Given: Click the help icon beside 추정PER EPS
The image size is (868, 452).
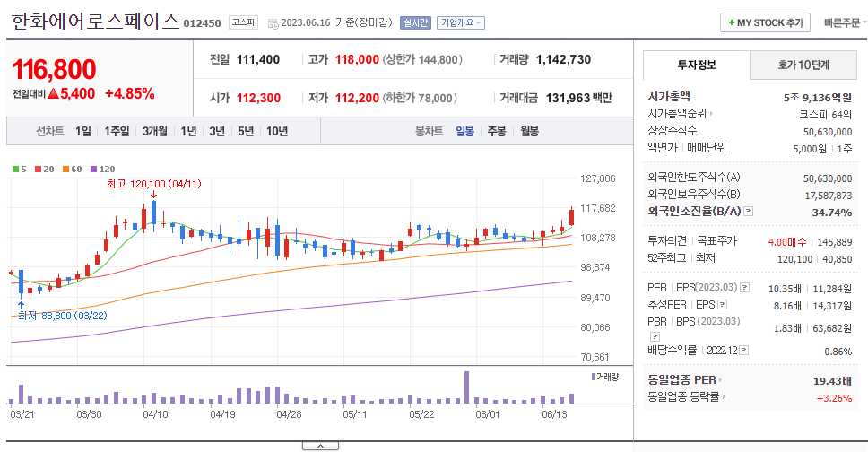Looking at the screenshot, I should click(x=722, y=305).
